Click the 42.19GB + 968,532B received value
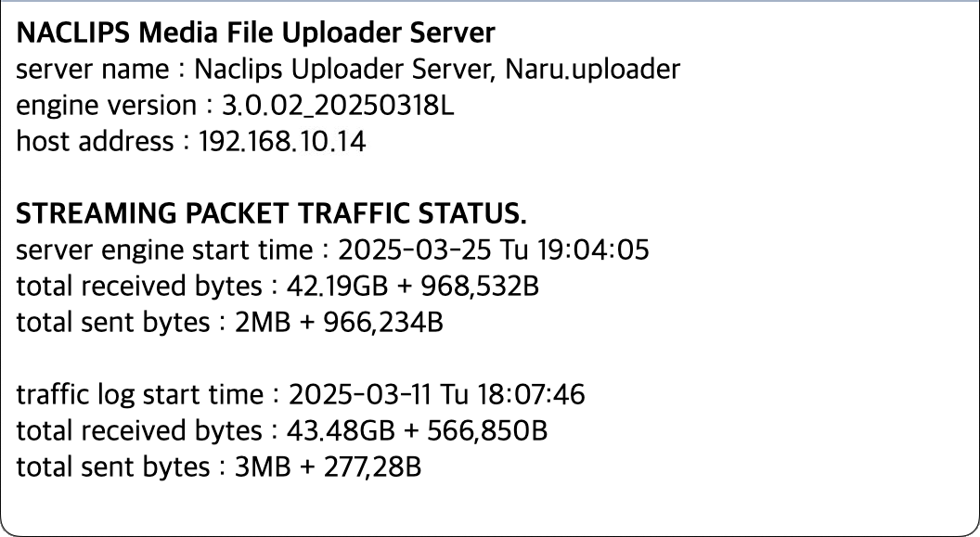Screen dimensions: 980x537 pos(412,286)
